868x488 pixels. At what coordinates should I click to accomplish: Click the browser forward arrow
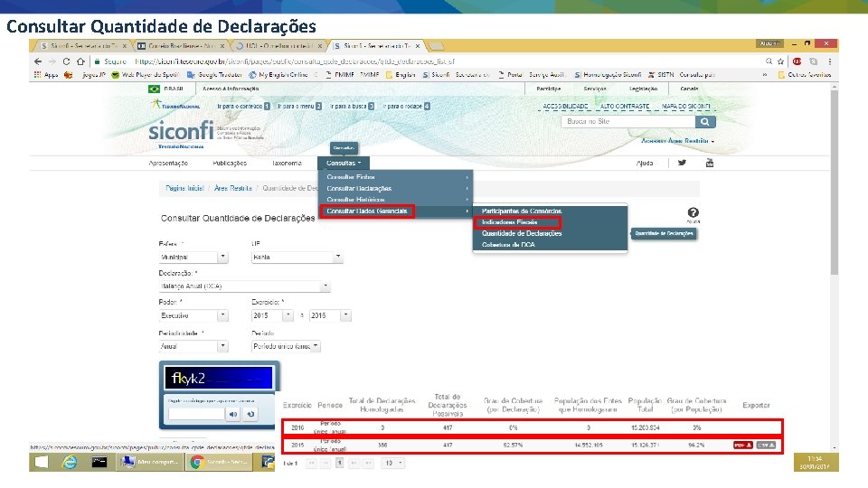pos(52,61)
